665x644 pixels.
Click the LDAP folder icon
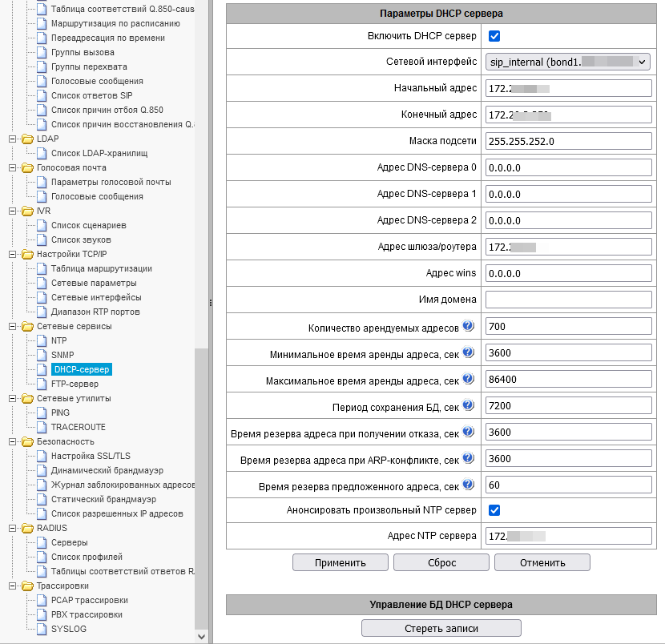(27, 139)
